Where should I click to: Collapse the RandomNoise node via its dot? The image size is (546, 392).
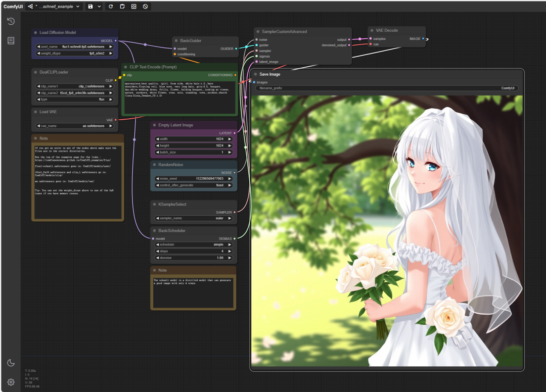tap(154, 165)
